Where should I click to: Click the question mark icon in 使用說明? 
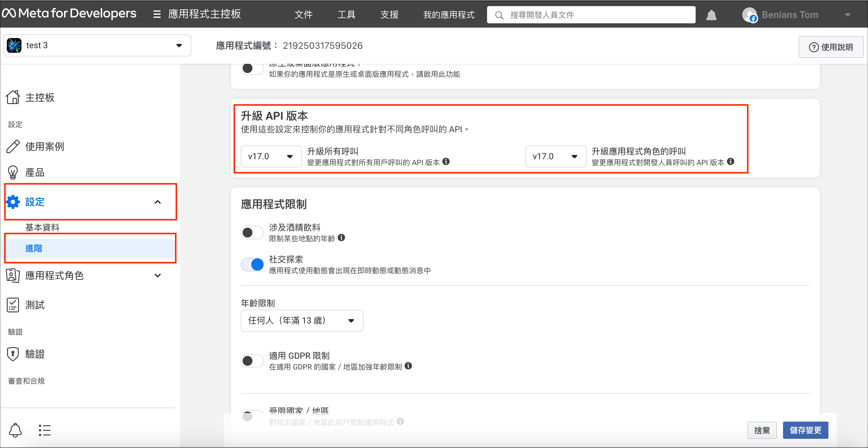813,47
